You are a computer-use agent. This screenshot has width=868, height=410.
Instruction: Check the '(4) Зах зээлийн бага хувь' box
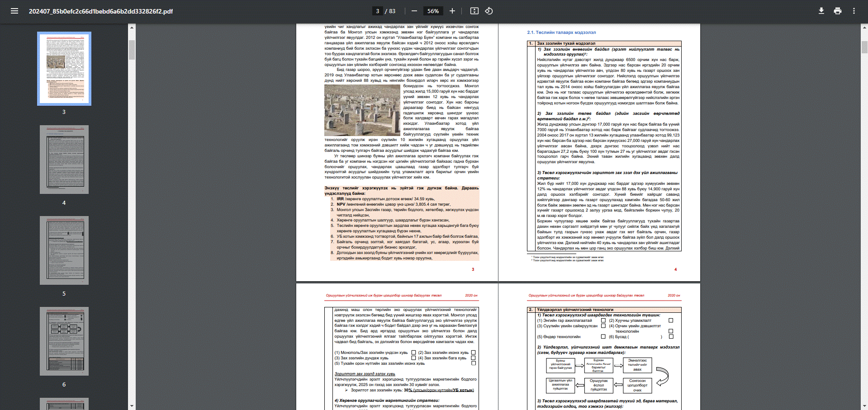(474, 358)
